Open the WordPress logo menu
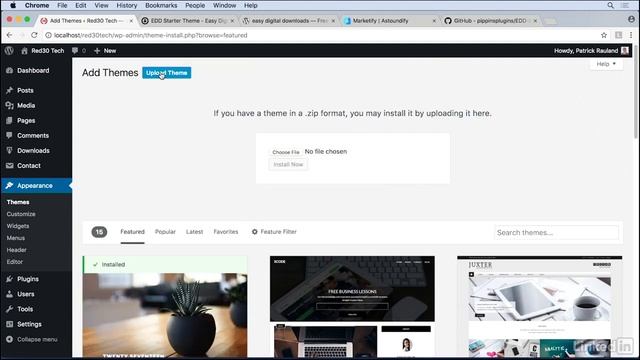 point(9,51)
